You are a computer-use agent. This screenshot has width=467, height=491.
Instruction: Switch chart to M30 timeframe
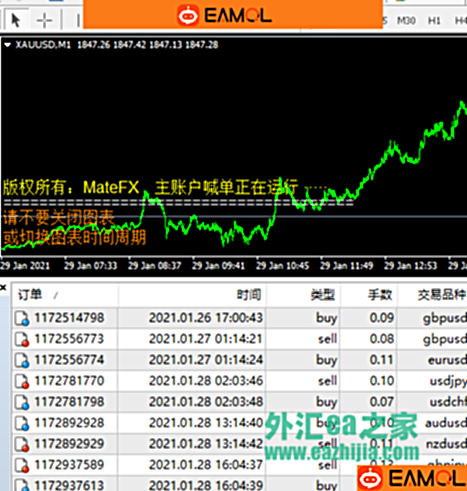tap(406, 21)
